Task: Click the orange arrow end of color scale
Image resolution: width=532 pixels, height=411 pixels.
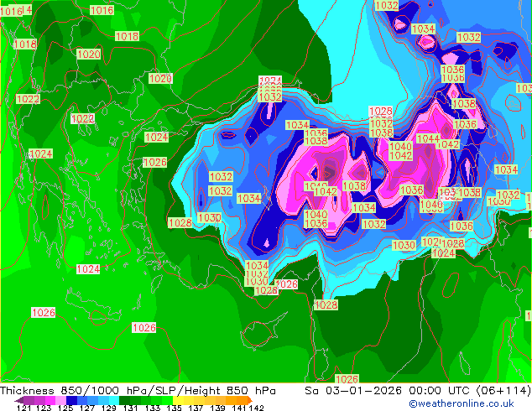Action: coord(250,400)
